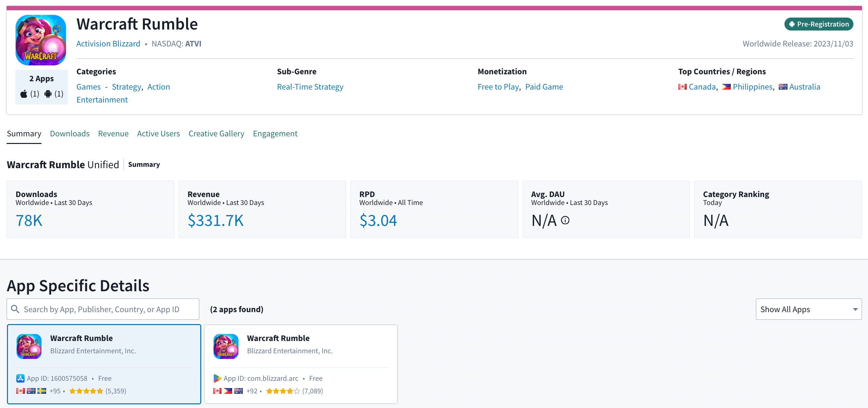
Task: Select the Summary tab
Action: 24,134
